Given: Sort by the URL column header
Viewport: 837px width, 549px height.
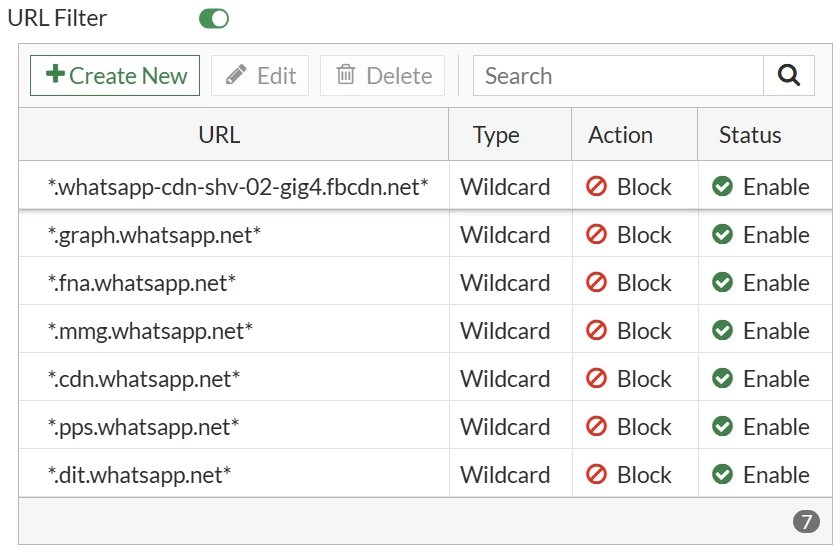Looking at the screenshot, I should coord(234,135).
